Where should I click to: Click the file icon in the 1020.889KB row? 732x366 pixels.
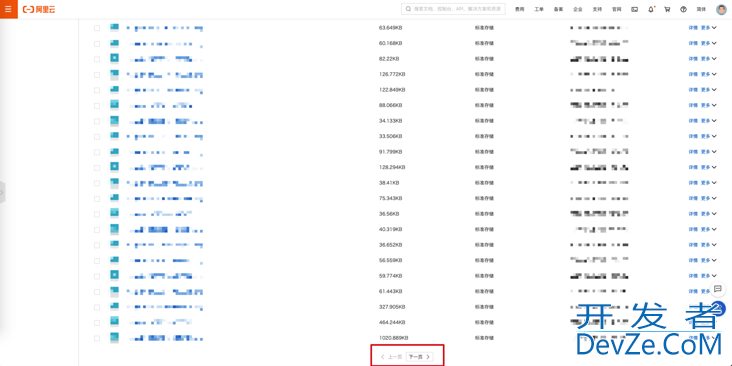click(x=114, y=338)
